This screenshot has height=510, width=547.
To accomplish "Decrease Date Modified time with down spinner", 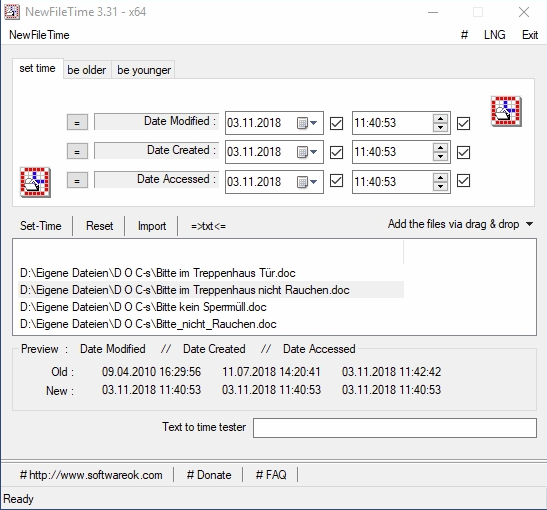I will 440,127.
